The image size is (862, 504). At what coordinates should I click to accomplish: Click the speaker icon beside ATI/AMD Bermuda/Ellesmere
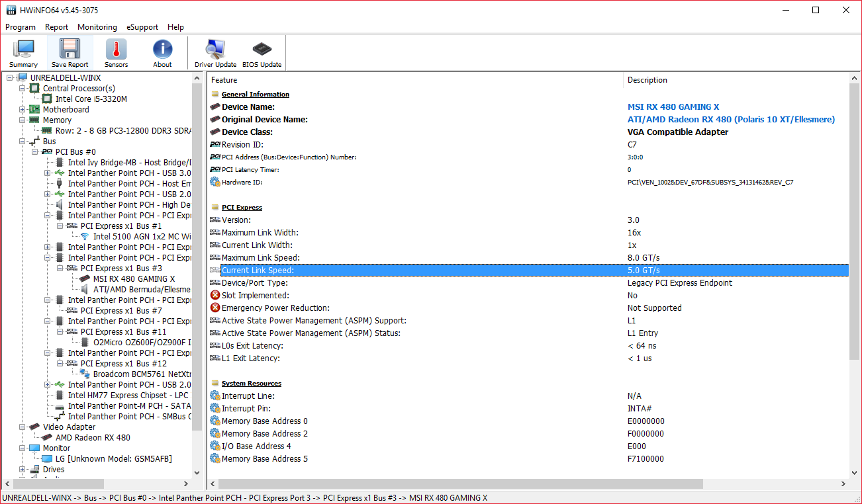click(x=85, y=289)
